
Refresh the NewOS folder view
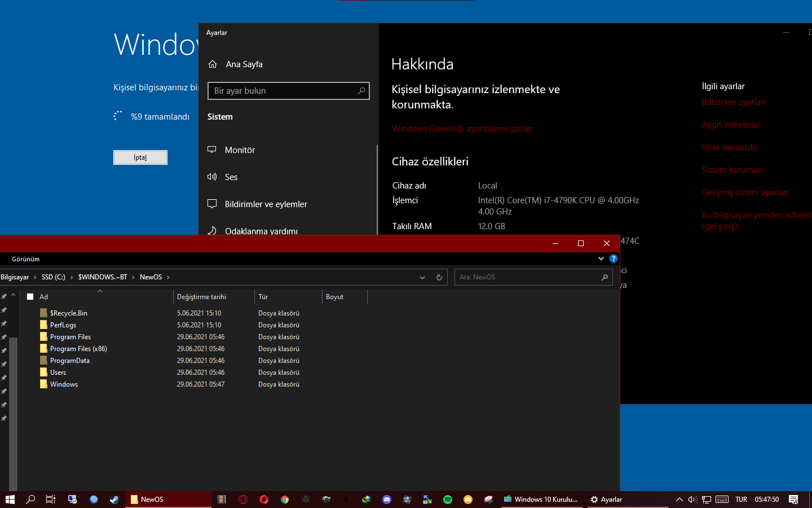(439, 277)
